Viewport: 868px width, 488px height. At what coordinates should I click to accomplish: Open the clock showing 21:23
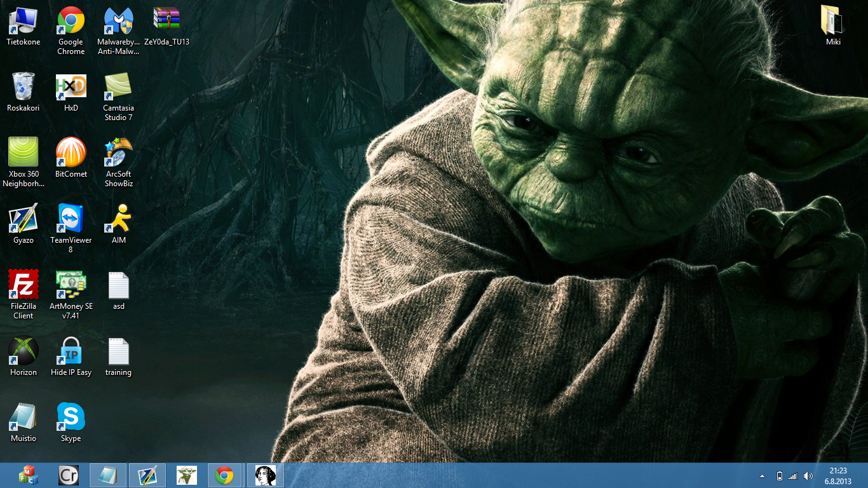pos(839,475)
